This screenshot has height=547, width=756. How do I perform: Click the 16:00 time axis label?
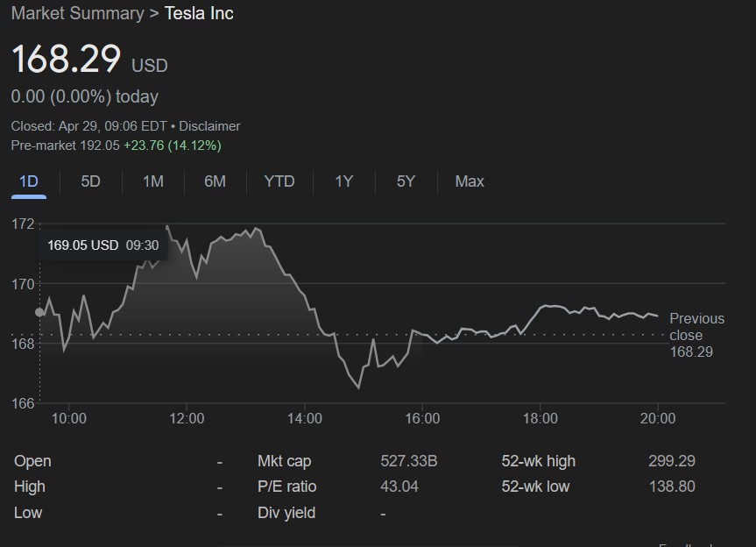pyautogui.click(x=422, y=418)
